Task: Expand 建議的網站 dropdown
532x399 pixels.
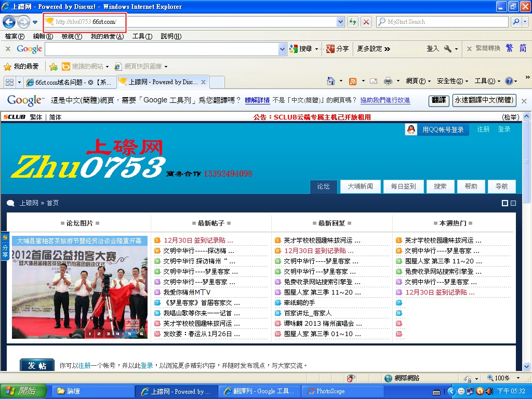Action: point(107,67)
